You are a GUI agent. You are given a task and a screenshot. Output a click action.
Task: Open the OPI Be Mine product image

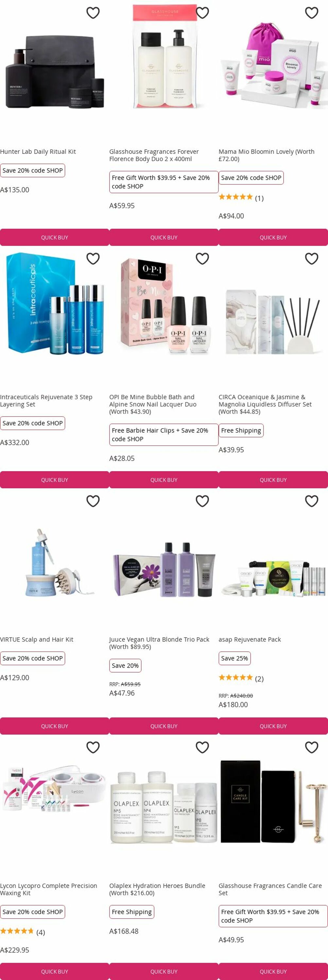coord(164,307)
